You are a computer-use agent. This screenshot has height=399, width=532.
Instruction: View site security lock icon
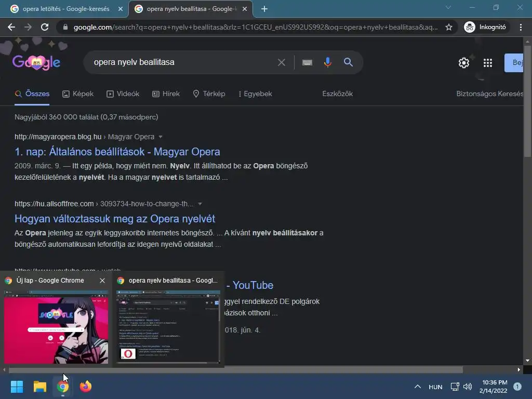[x=65, y=27]
